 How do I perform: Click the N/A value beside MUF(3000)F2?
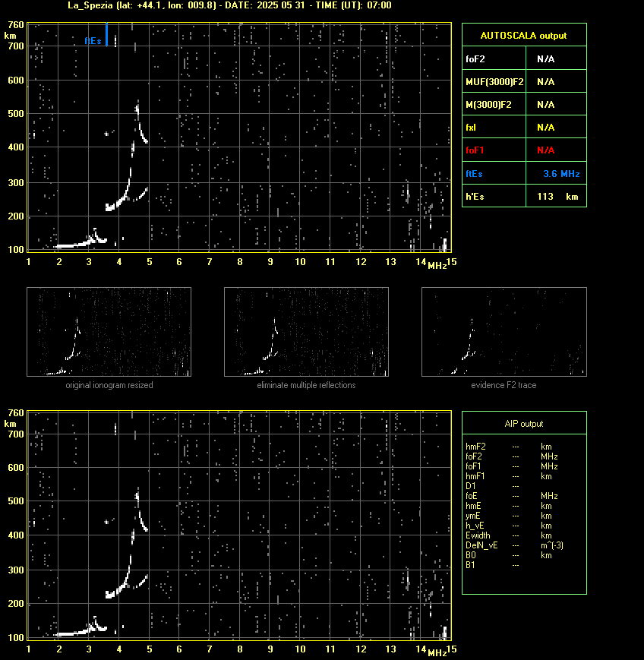(545, 82)
